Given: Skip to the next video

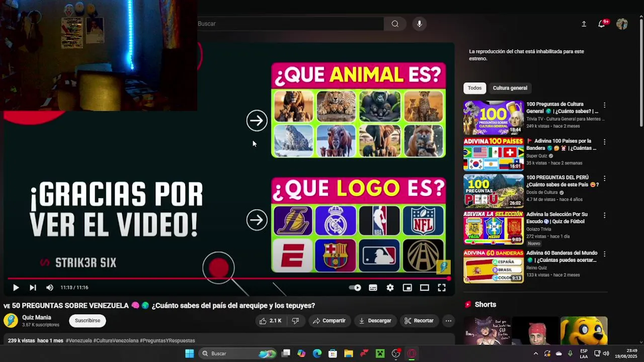Looking at the screenshot, I should (x=33, y=288).
